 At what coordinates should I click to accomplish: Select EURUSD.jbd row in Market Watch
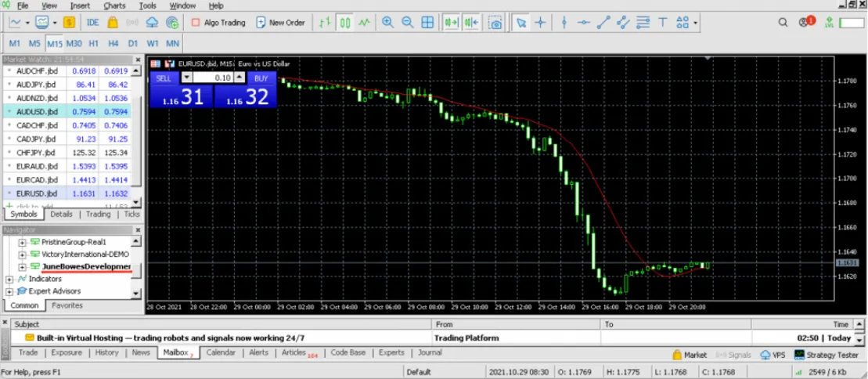coord(67,193)
